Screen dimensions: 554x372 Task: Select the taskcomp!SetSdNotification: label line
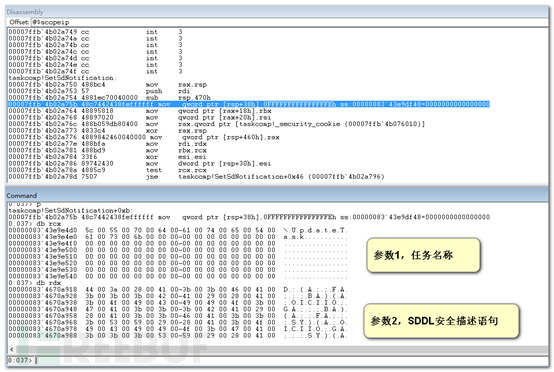coord(63,78)
